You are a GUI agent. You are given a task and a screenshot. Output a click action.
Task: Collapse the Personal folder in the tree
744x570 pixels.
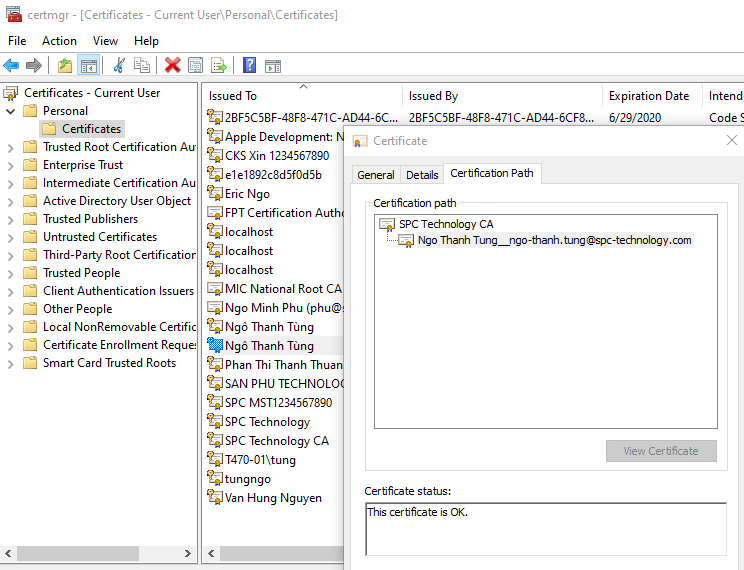[10, 111]
